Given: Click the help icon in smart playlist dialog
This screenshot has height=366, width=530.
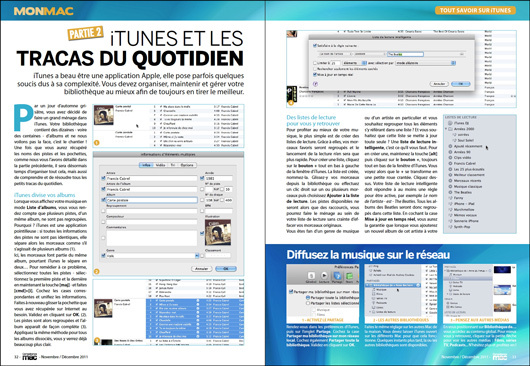Looking at the screenshot, I should (x=315, y=83).
